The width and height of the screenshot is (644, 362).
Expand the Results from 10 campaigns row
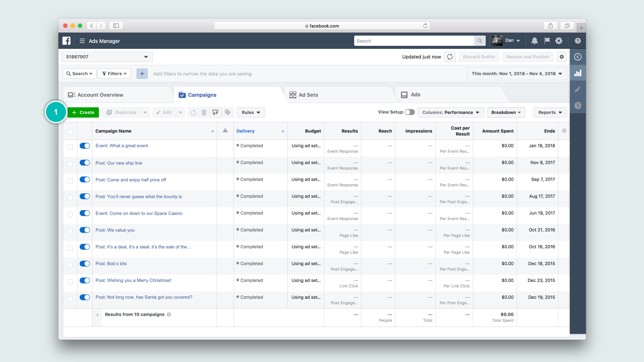click(98, 315)
